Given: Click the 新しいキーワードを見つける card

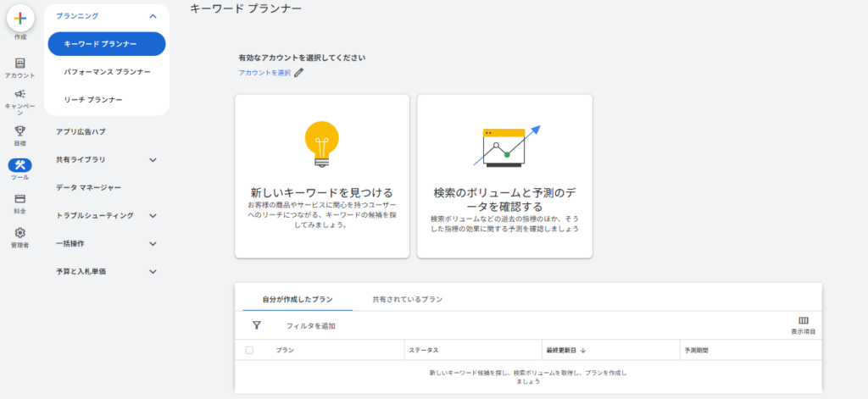Looking at the screenshot, I should 322,175.
